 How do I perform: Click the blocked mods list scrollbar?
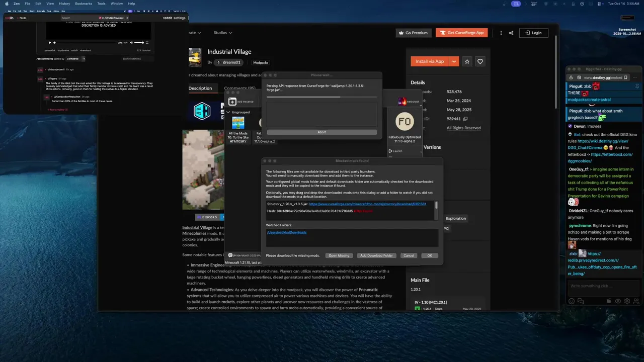tap(436, 205)
